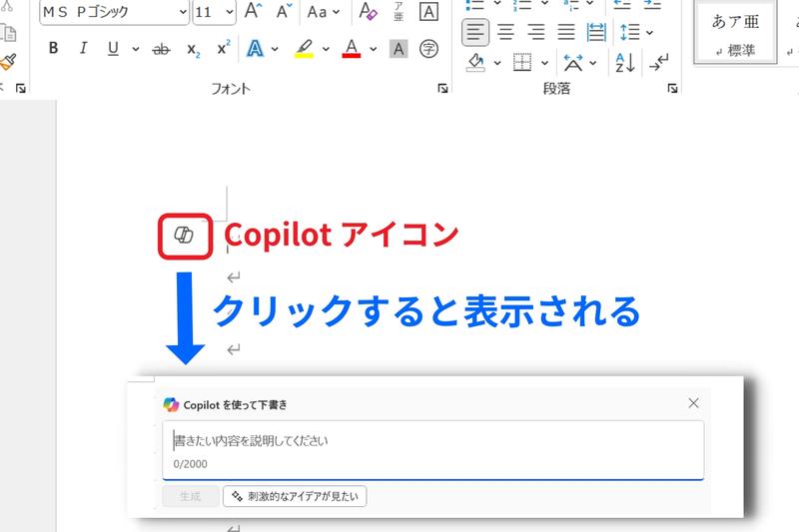Click the Copy icon in the clipboard group
This screenshot has height=532, width=799.
(8, 33)
